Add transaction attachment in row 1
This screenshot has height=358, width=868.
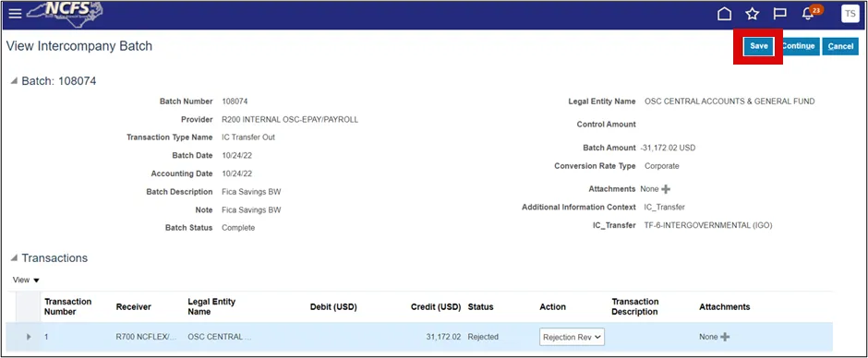(x=725, y=337)
